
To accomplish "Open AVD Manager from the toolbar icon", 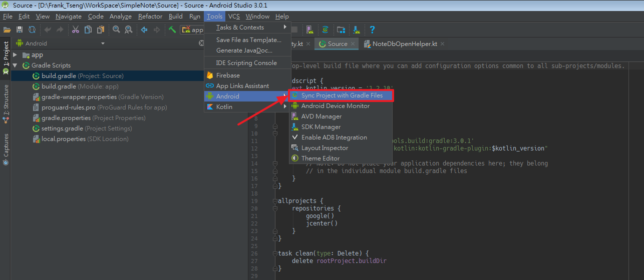I will click(309, 30).
